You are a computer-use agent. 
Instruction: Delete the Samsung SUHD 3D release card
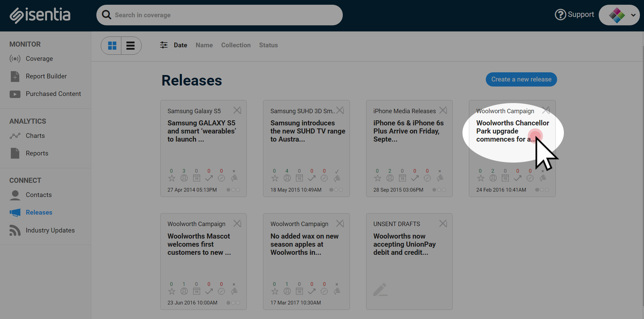pyautogui.click(x=340, y=111)
